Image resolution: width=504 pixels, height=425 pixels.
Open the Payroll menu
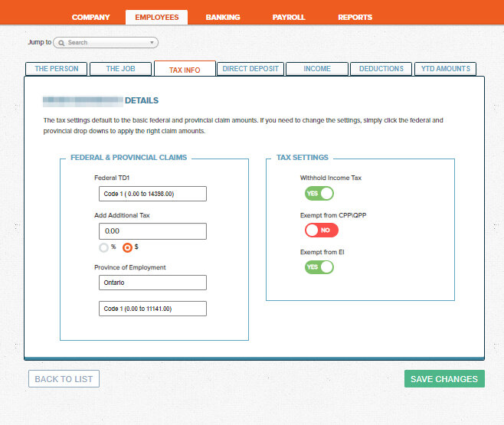(x=289, y=17)
